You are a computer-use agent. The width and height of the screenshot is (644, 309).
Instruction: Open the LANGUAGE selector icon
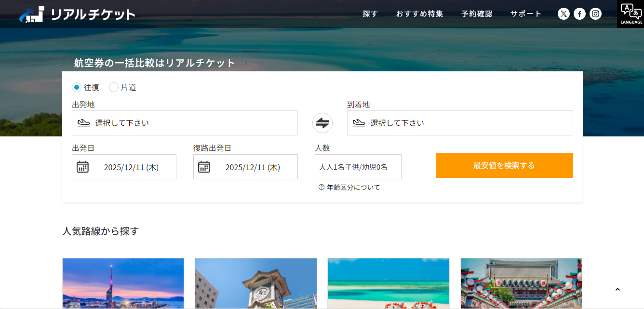point(631,13)
